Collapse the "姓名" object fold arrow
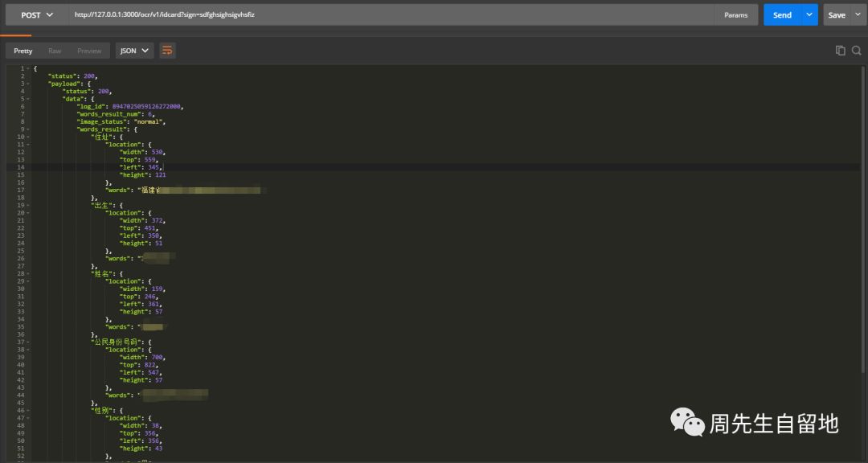868x463 pixels. tap(27, 273)
